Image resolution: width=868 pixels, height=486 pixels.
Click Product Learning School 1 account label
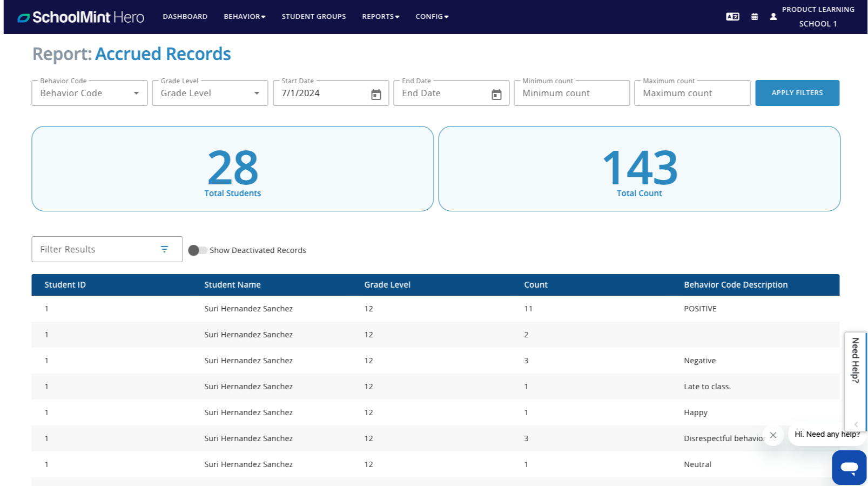[x=818, y=17]
